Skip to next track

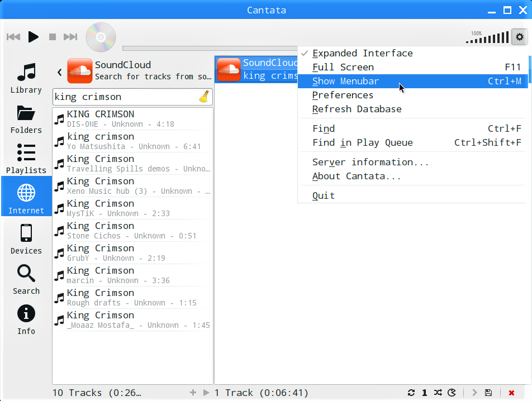click(70, 37)
